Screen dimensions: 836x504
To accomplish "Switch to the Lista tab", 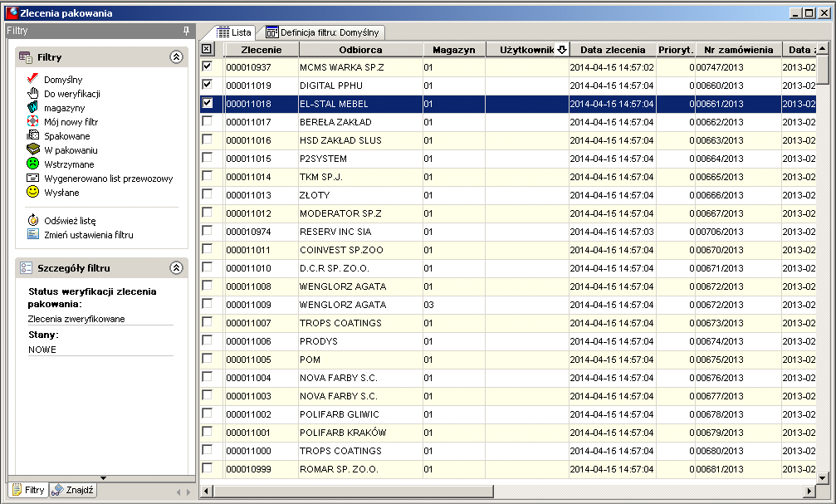I will (x=233, y=32).
